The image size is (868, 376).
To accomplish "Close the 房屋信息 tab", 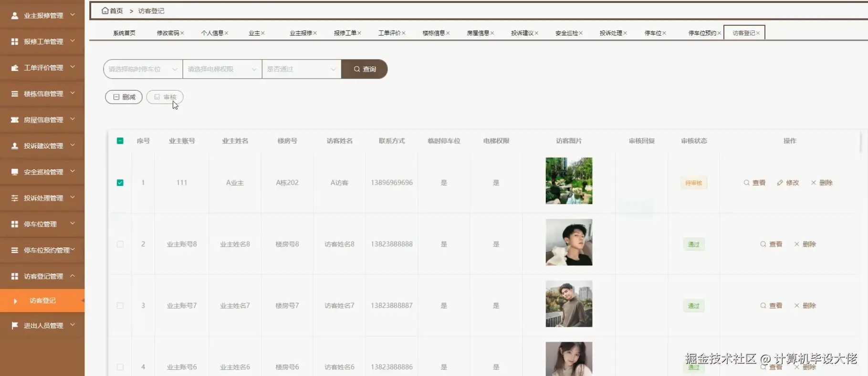I will [492, 33].
